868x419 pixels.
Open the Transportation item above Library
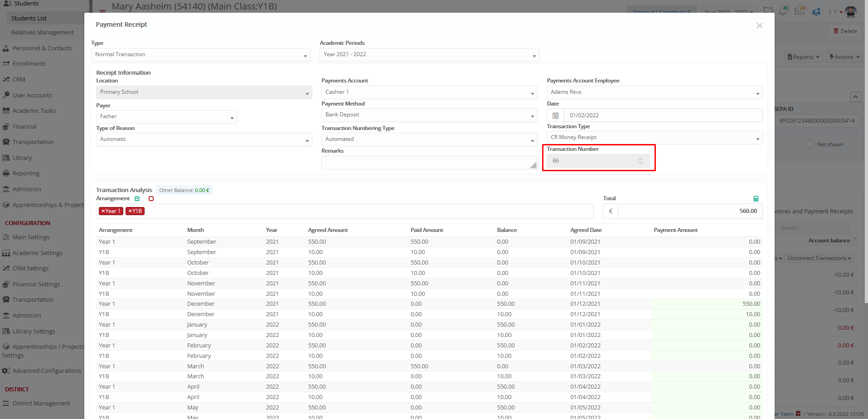click(33, 142)
